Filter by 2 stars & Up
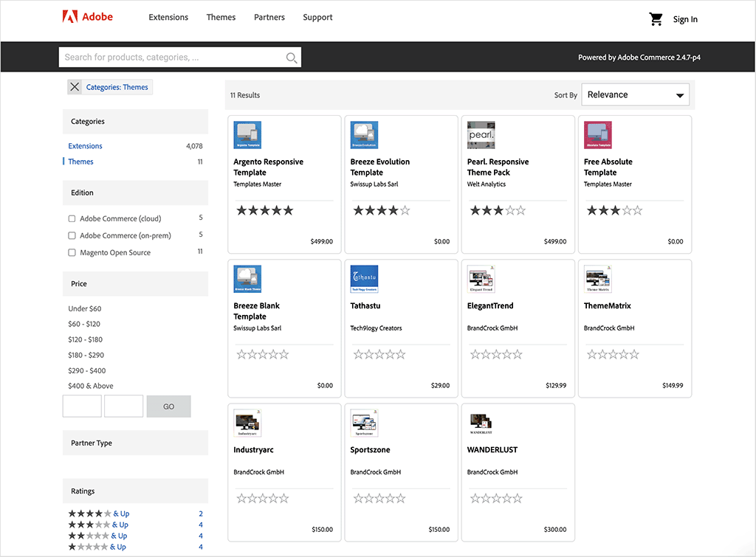 click(x=98, y=536)
